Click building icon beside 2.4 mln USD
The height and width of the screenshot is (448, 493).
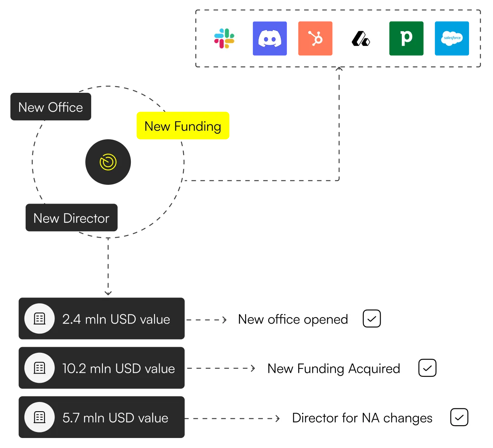pos(40,319)
